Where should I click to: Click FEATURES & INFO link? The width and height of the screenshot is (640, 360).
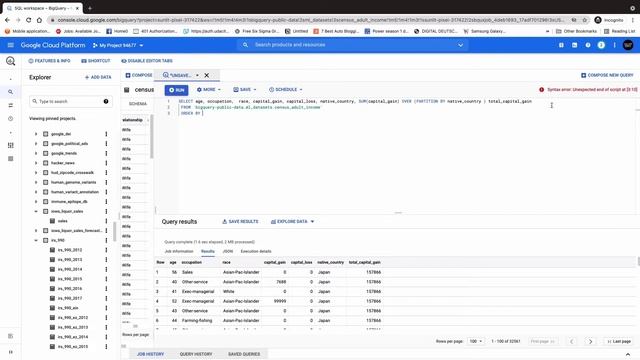[49, 61]
